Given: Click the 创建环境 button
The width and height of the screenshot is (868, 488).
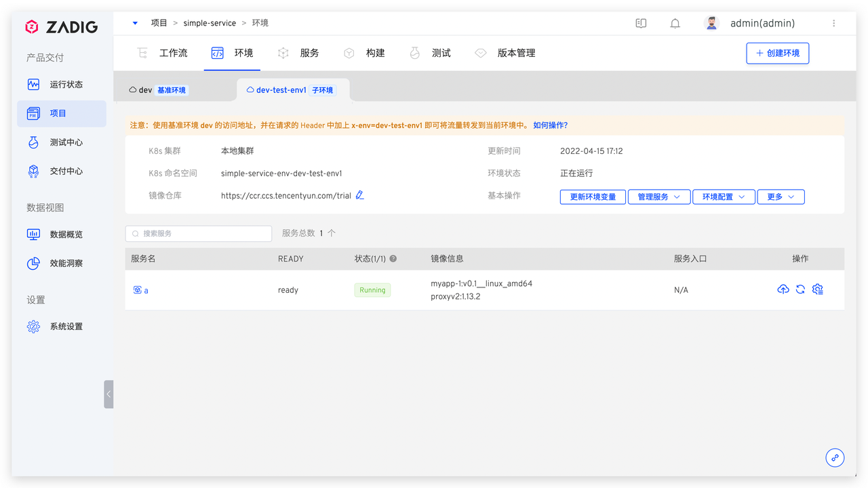Looking at the screenshot, I should pyautogui.click(x=777, y=53).
